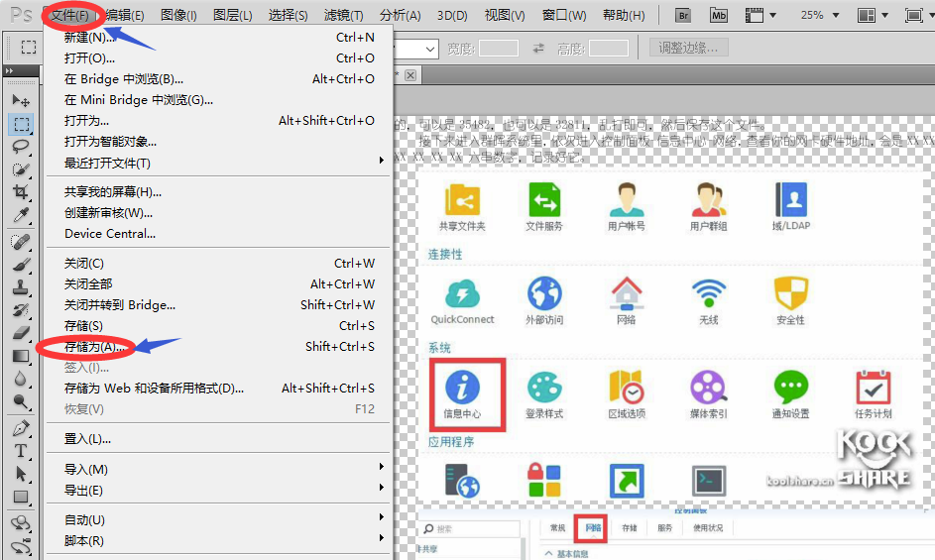Select the Eraser tool
The image size is (935, 560).
point(20,333)
